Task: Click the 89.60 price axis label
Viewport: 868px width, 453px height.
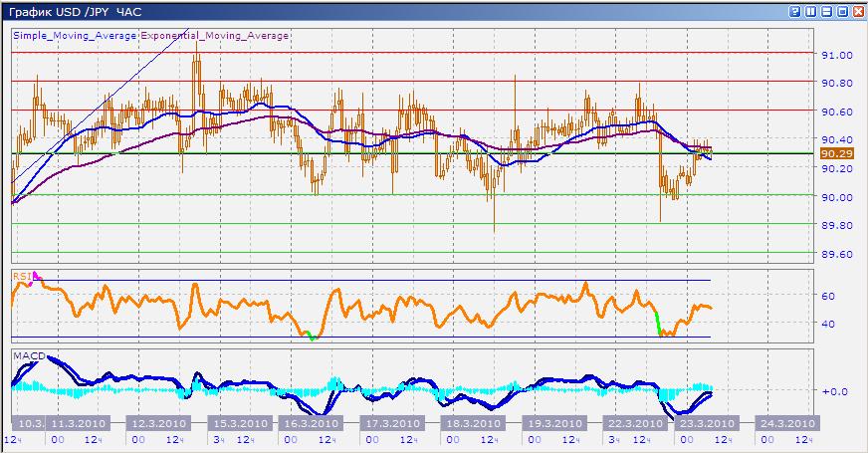Action: coord(837,254)
